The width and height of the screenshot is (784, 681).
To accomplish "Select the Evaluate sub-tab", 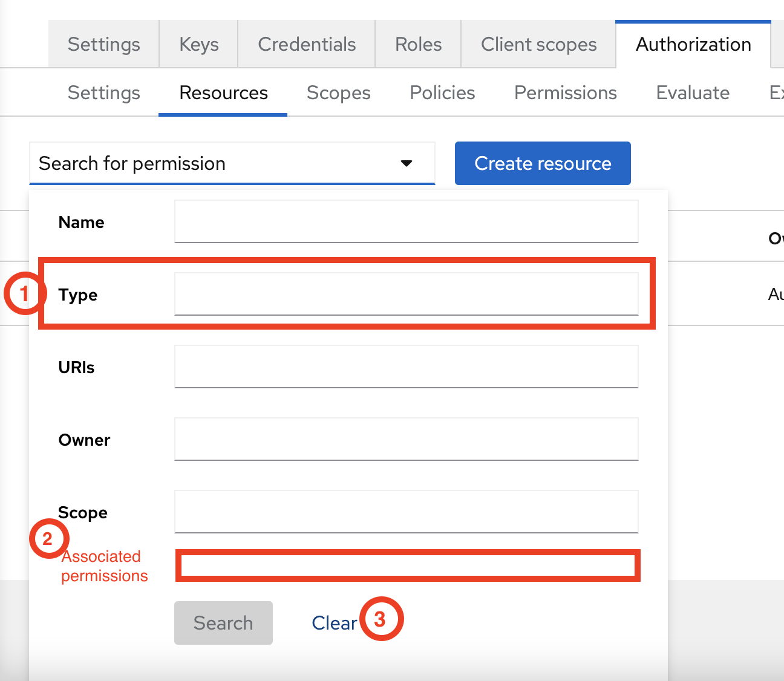I will (x=692, y=93).
